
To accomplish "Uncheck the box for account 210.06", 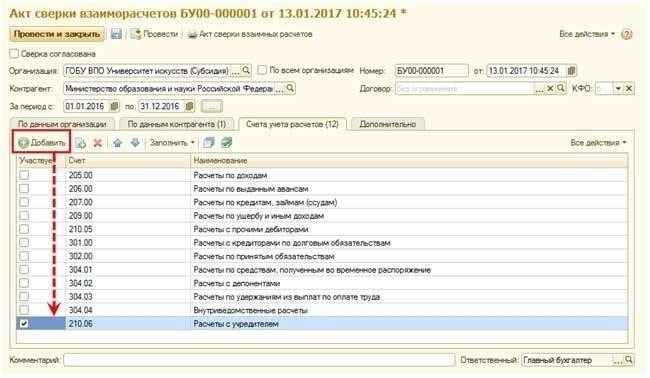I will point(24,324).
